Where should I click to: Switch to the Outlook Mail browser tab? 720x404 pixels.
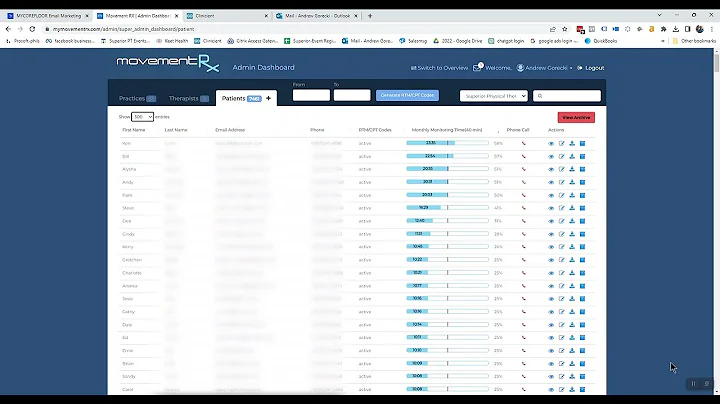tap(317, 16)
